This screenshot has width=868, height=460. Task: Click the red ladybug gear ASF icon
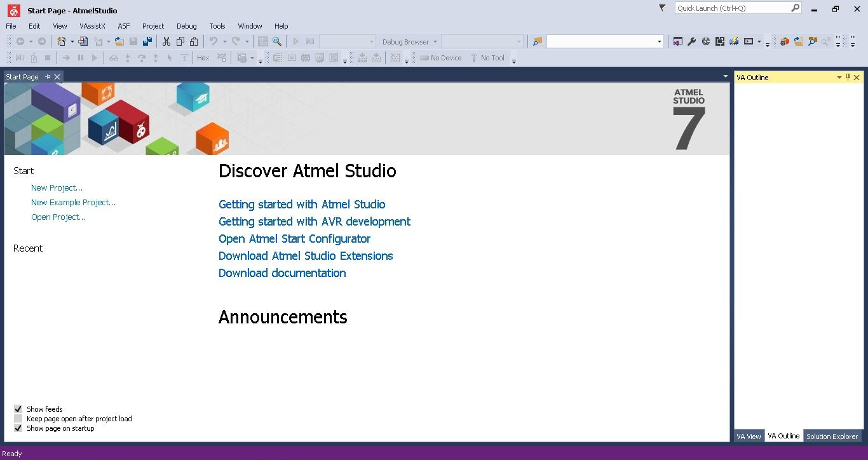pyautogui.click(x=785, y=41)
